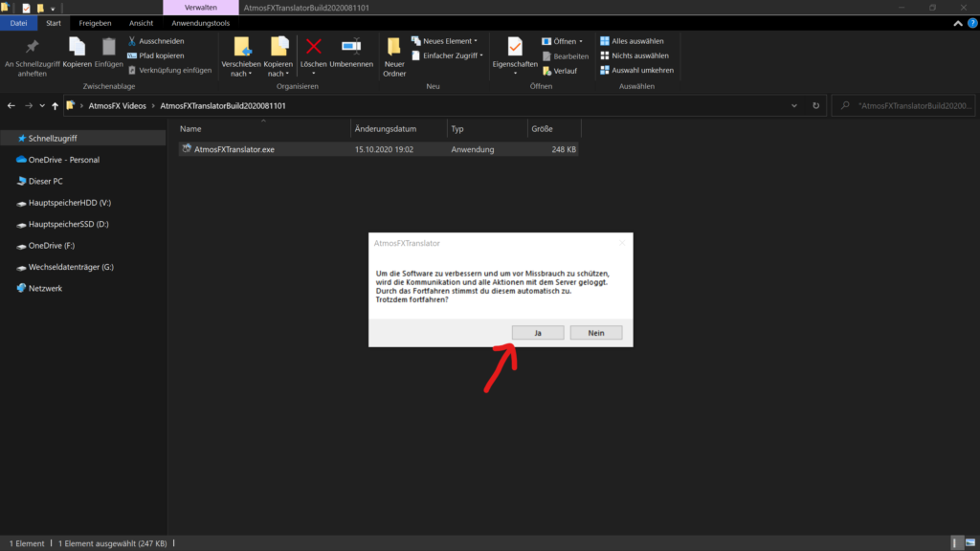Close the AtmosFXTranslator dialog
980x551 pixels.
click(622, 243)
